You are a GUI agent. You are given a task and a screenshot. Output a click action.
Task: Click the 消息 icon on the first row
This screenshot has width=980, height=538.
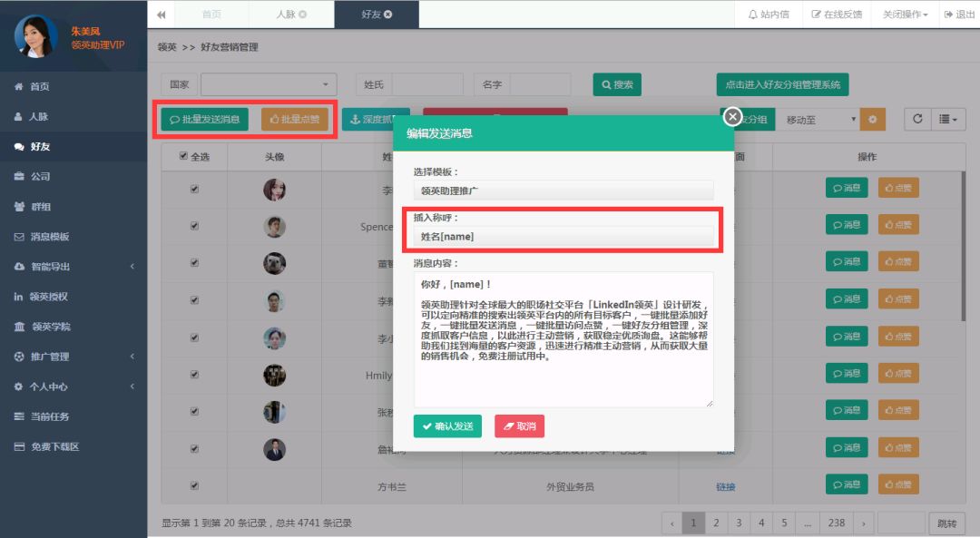pyautogui.click(x=846, y=187)
